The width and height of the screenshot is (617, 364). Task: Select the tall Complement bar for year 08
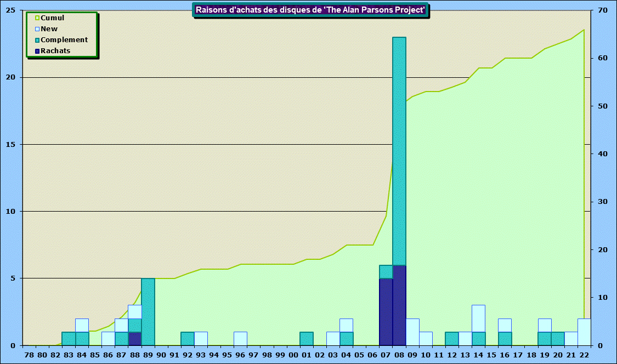(x=399, y=151)
